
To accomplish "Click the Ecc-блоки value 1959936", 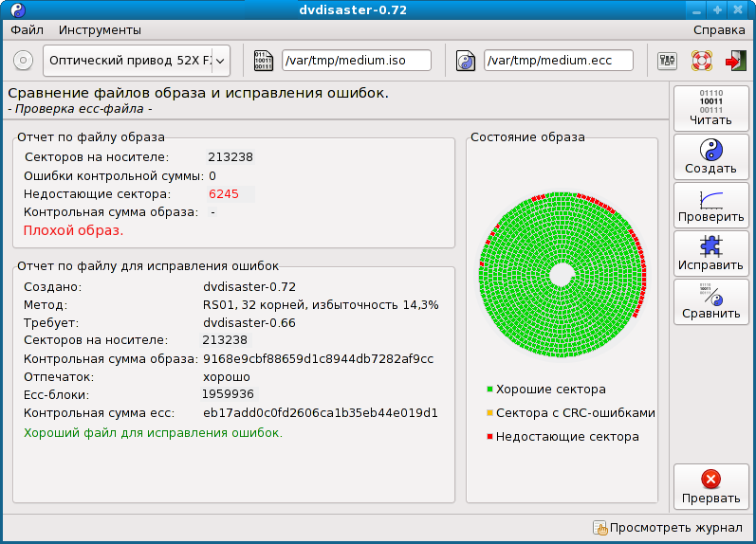I will [x=228, y=394].
